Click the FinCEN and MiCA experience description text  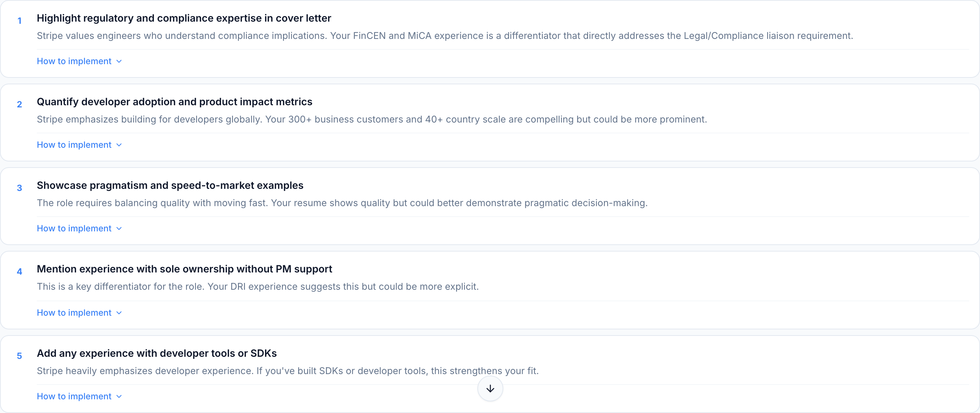[445, 36]
